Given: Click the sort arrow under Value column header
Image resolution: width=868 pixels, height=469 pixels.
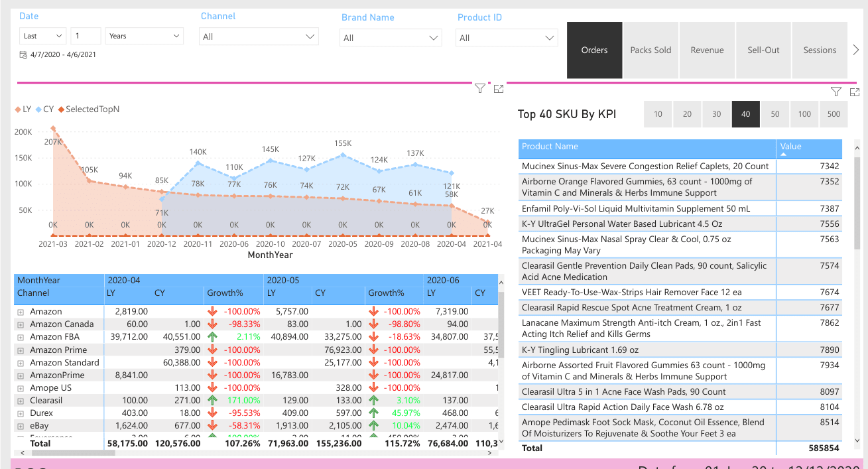Looking at the screenshot, I should [784, 154].
